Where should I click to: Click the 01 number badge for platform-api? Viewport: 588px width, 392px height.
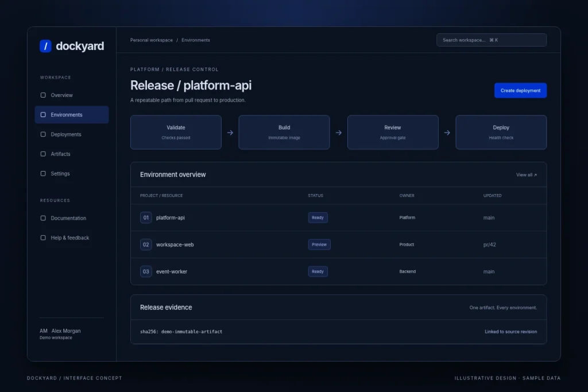point(146,218)
